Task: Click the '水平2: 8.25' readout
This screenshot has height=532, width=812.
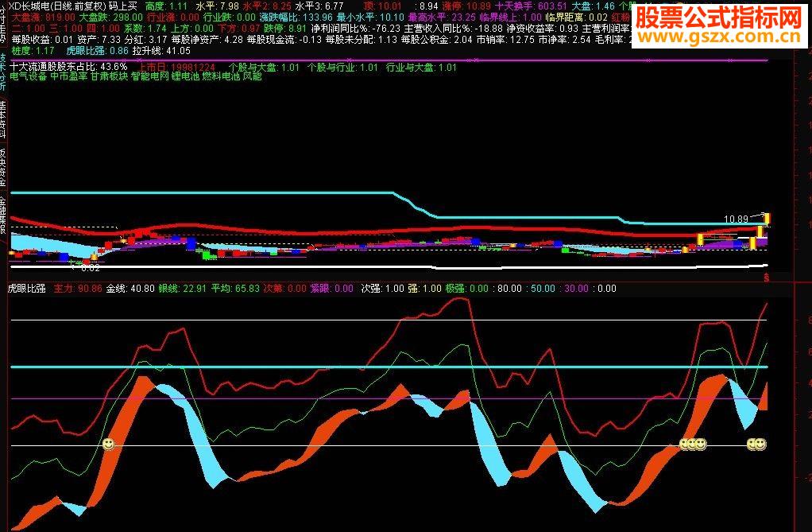Action: pos(267,6)
